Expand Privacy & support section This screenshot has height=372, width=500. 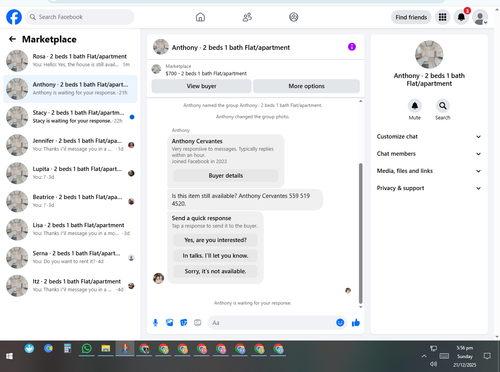(x=429, y=188)
